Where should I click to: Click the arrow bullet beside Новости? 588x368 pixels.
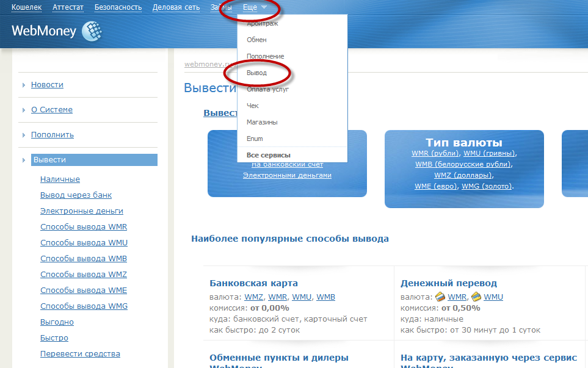24,85
